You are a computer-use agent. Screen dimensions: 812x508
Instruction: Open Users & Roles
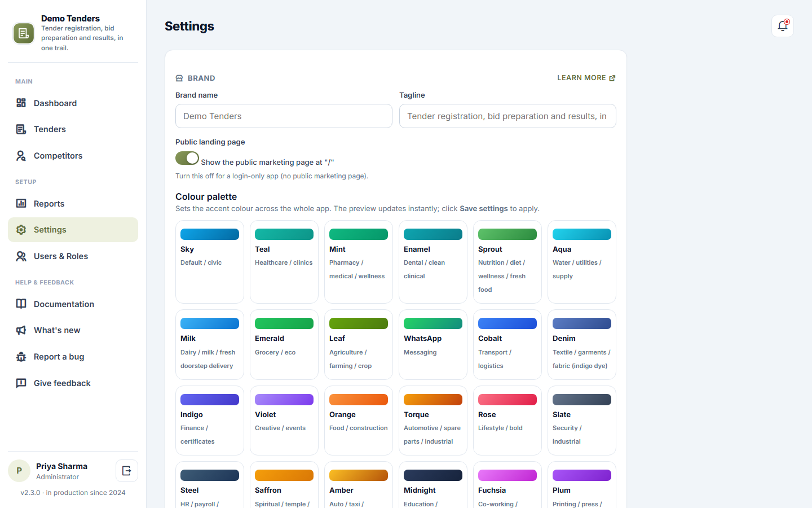coord(73,256)
